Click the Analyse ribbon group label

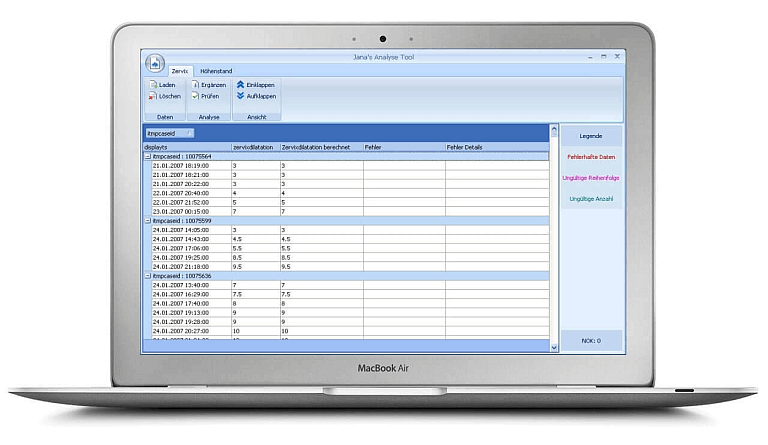pos(209,117)
